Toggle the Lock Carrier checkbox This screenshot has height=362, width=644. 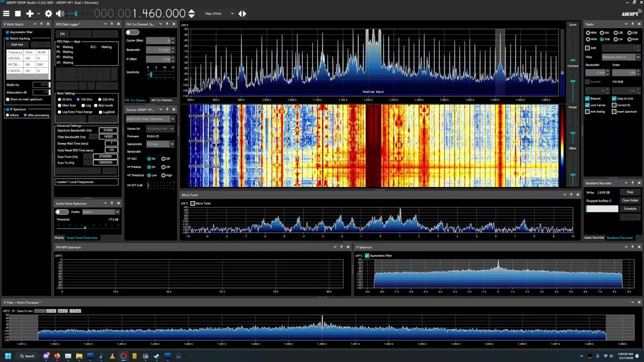point(587,105)
